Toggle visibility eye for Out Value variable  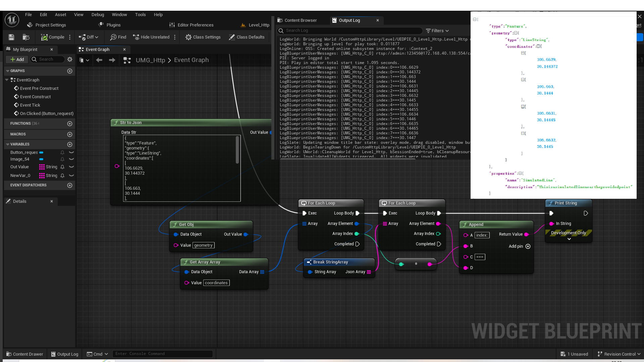coord(71,167)
